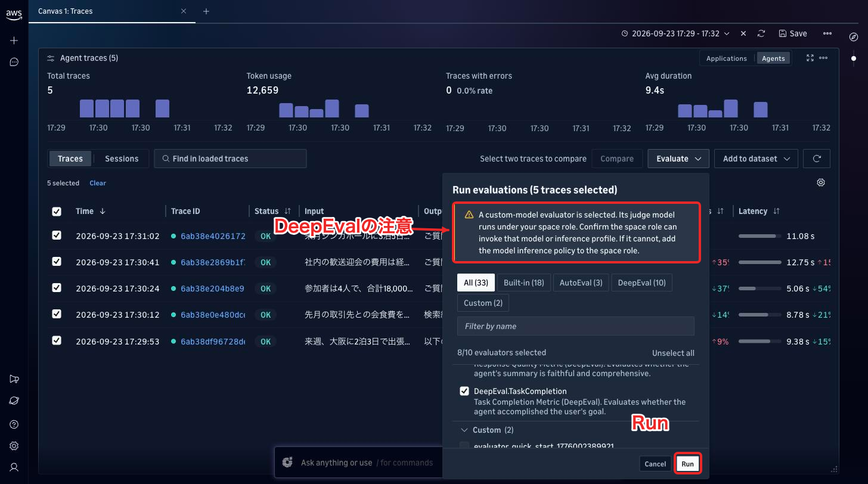Open table column settings gear

[821, 182]
